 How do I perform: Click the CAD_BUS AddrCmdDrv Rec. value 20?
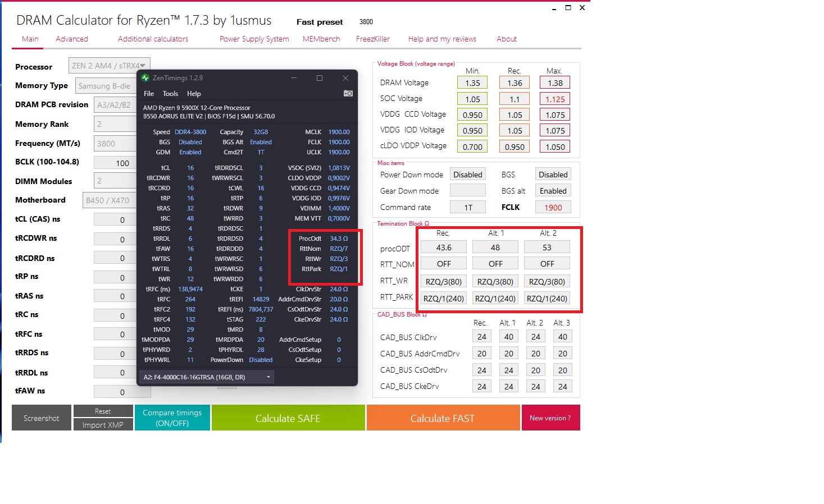coord(482,353)
